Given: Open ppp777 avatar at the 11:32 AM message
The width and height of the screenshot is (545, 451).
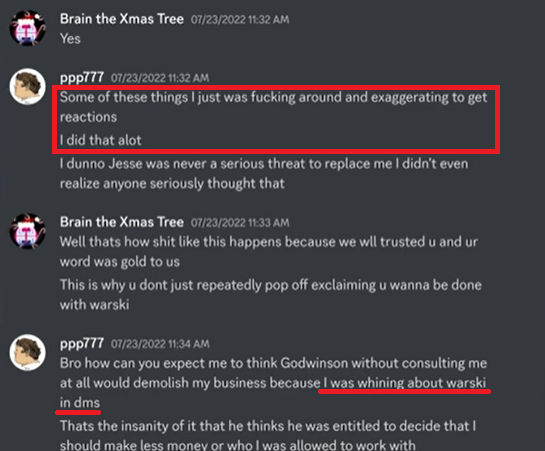Looking at the screenshot, I should click(27, 86).
